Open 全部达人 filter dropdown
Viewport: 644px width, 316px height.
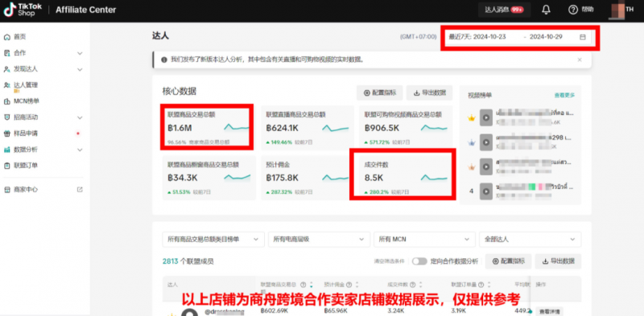tap(530, 240)
